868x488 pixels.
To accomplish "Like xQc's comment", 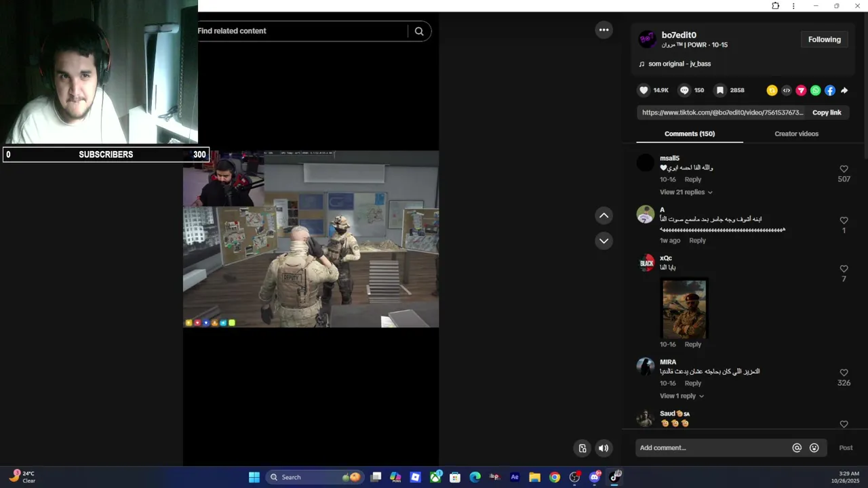I will (x=844, y=269).
